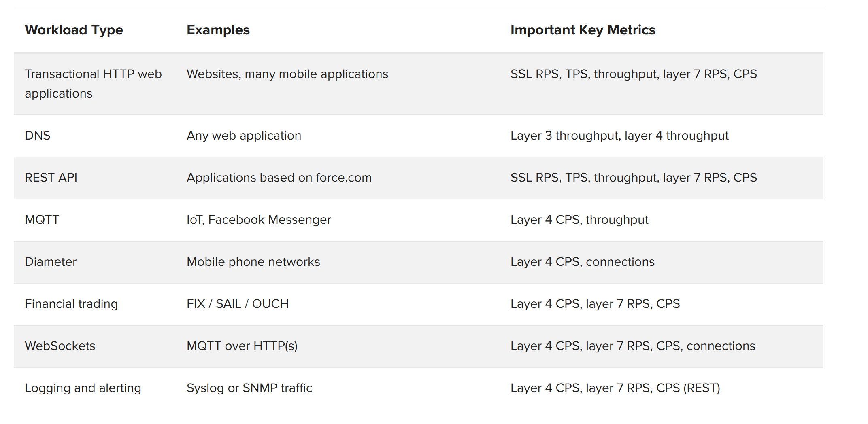Click 'Mobile phone networks' example text
The image size is (868, 424).
(253, 262)
